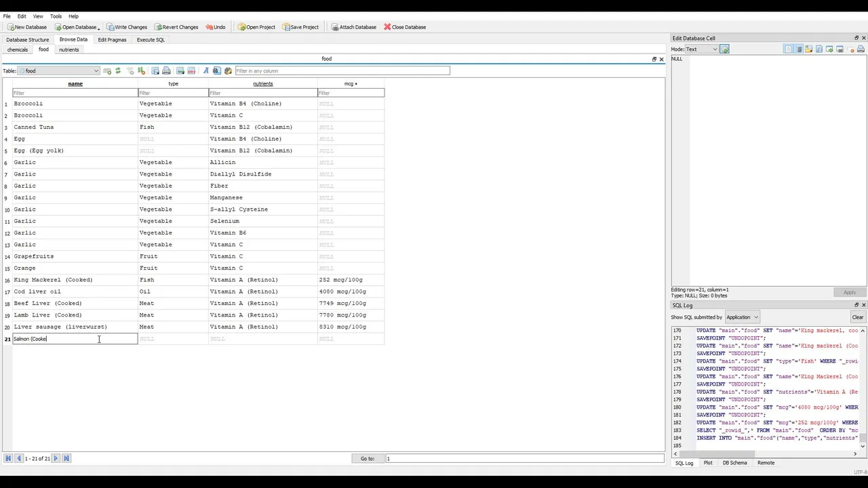Select the chemicals table tab
This screenshot has width=868, height=488.
pyautogui.click(x=18, y=49)
